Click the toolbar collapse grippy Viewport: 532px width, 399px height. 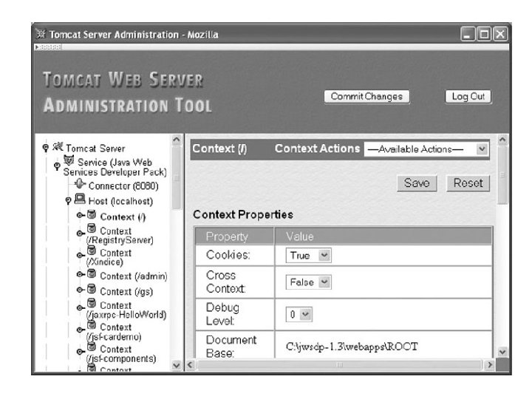tap(48, 47)
